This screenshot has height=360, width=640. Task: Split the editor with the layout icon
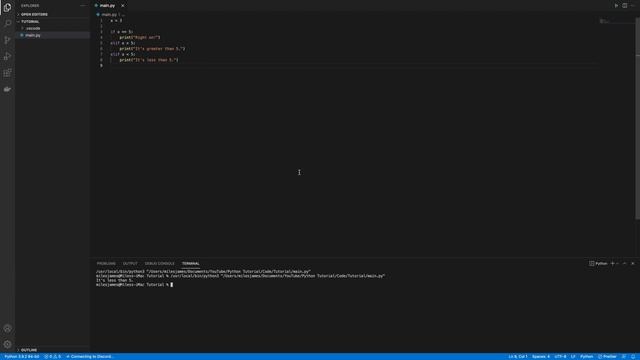click(x=624, y=6)
